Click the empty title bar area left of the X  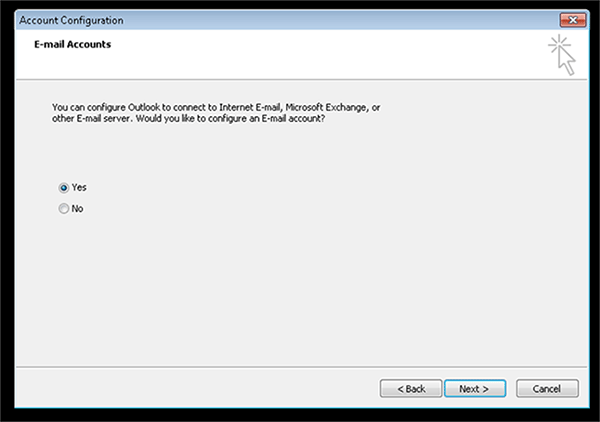(341, 20)
